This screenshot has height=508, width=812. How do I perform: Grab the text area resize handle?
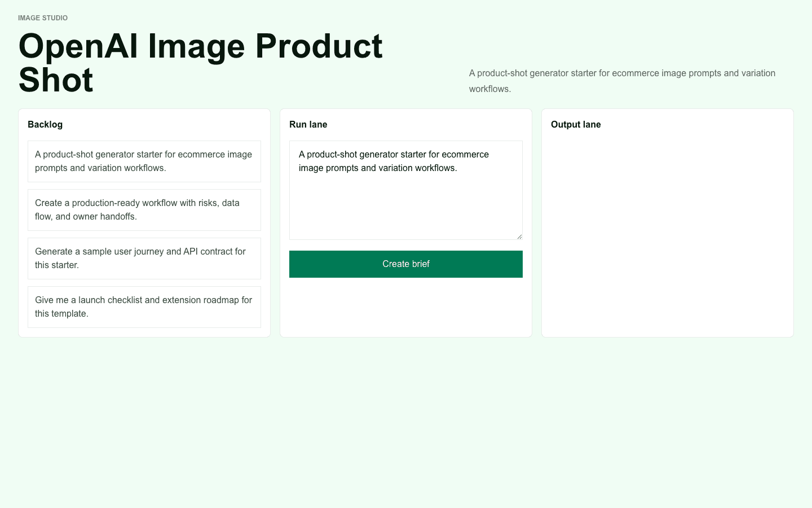pos(519,237)
